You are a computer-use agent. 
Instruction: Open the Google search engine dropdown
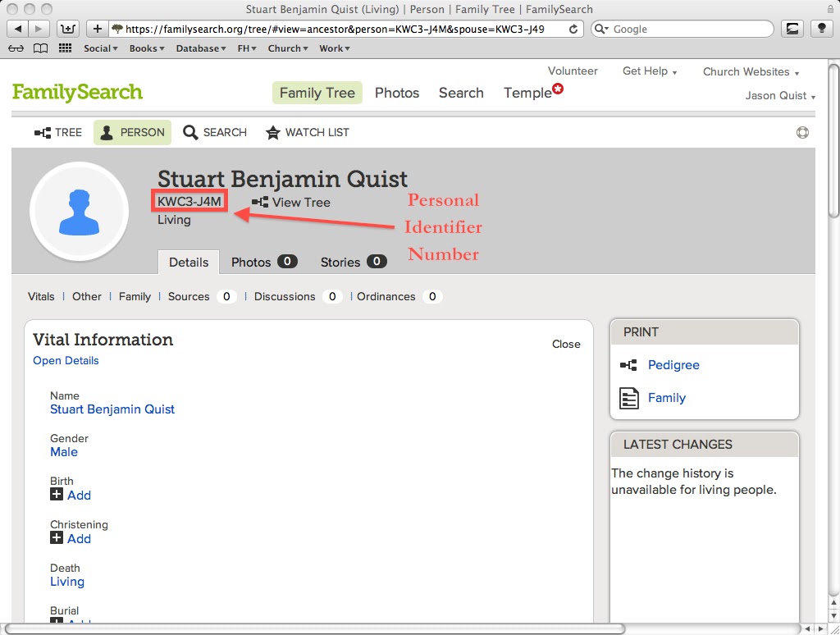(601, 29)
